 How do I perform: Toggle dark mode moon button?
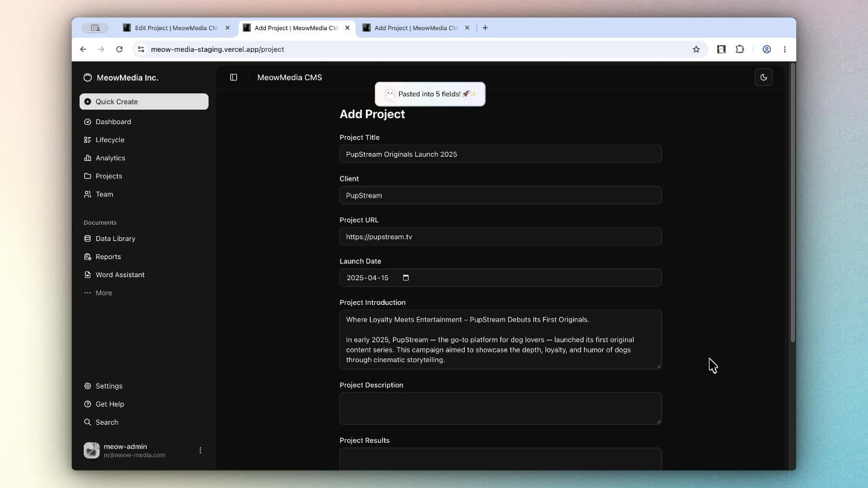pos(764,77)
